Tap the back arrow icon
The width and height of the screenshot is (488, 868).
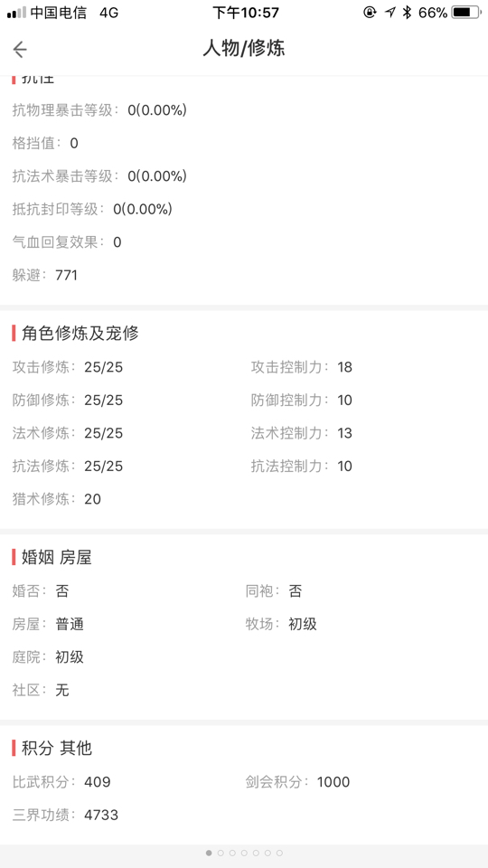coord(20,50)
